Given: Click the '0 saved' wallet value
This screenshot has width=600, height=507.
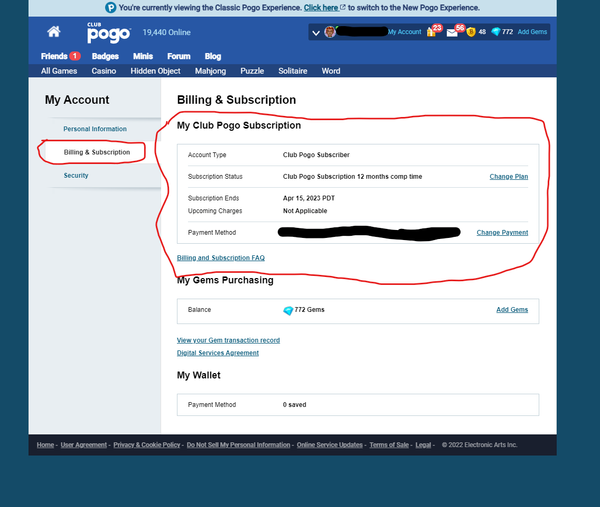Looking at the screenshot, I should 295,405.
